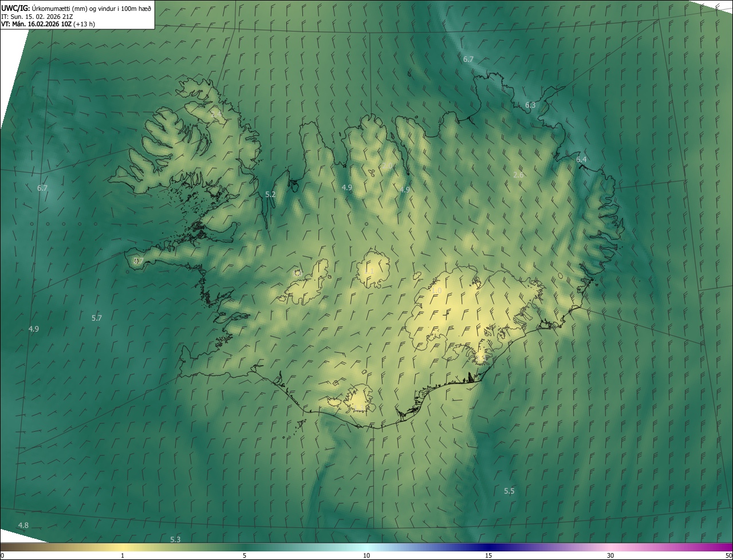Click the '5' tick label on the color scale
This screenshot has width=733, height=560.
245,555
